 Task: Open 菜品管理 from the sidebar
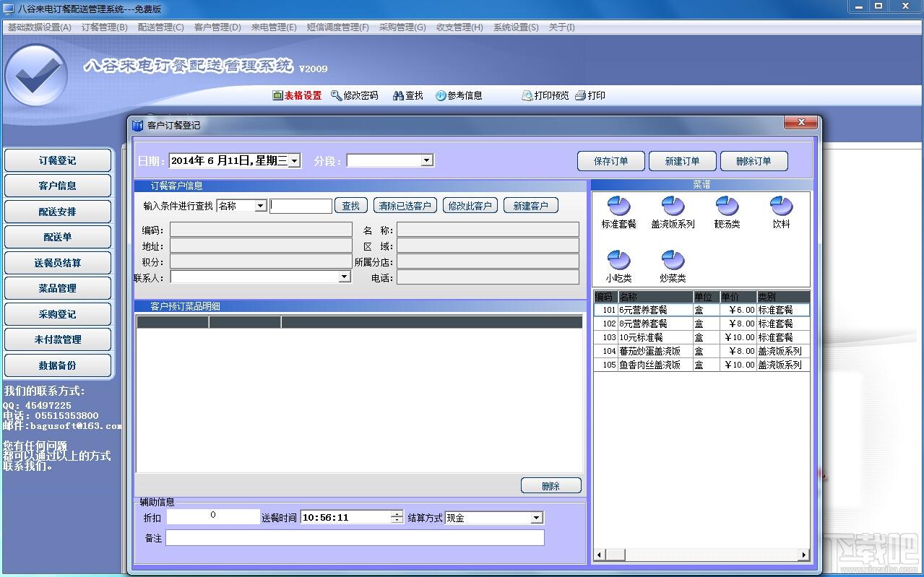coord(58,288)
